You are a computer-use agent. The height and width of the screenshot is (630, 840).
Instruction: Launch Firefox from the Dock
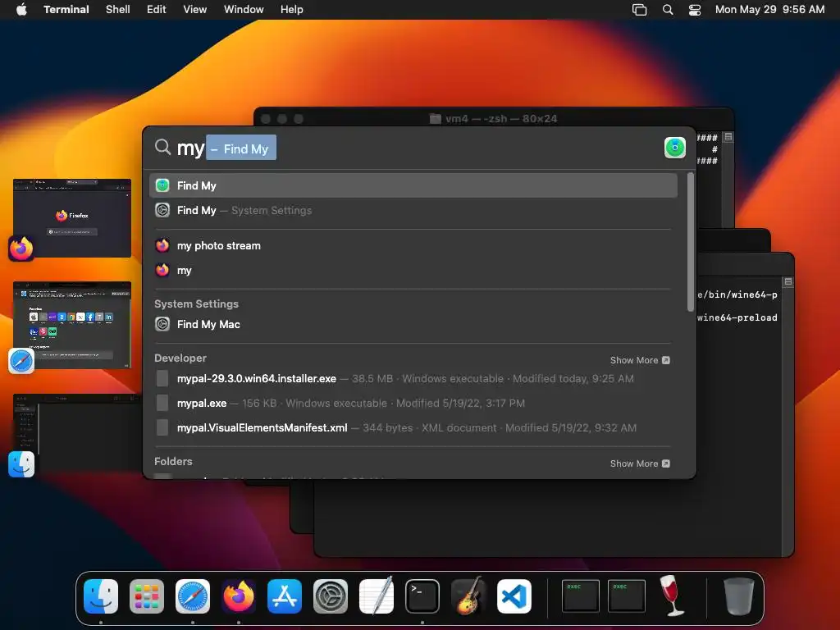tap(239, 596)
